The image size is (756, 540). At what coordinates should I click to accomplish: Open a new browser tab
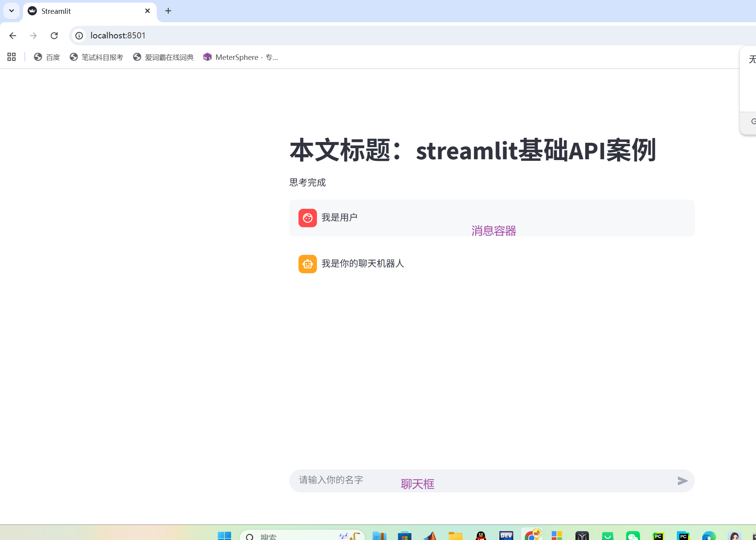coord(168,11)
